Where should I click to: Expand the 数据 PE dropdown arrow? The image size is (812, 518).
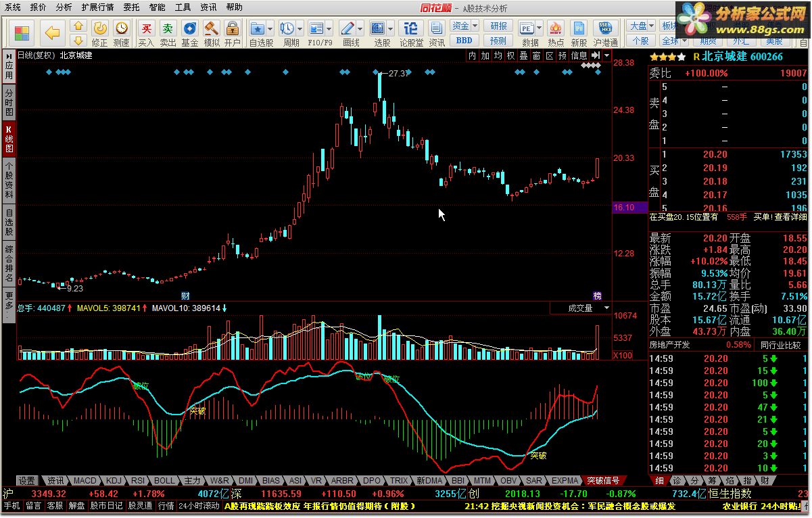[541, 29]
